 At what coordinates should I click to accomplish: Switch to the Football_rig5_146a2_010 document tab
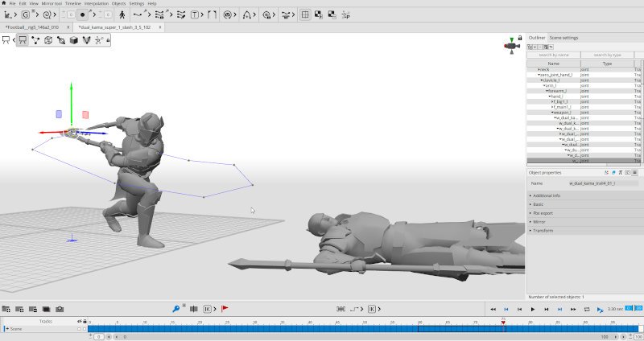[32, 27]
